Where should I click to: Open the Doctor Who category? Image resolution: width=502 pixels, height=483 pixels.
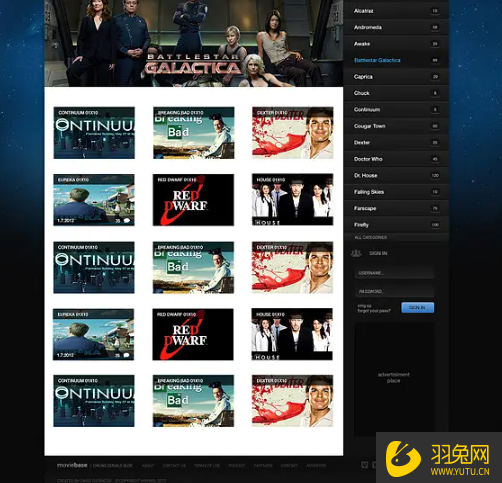tap(396, 159)
